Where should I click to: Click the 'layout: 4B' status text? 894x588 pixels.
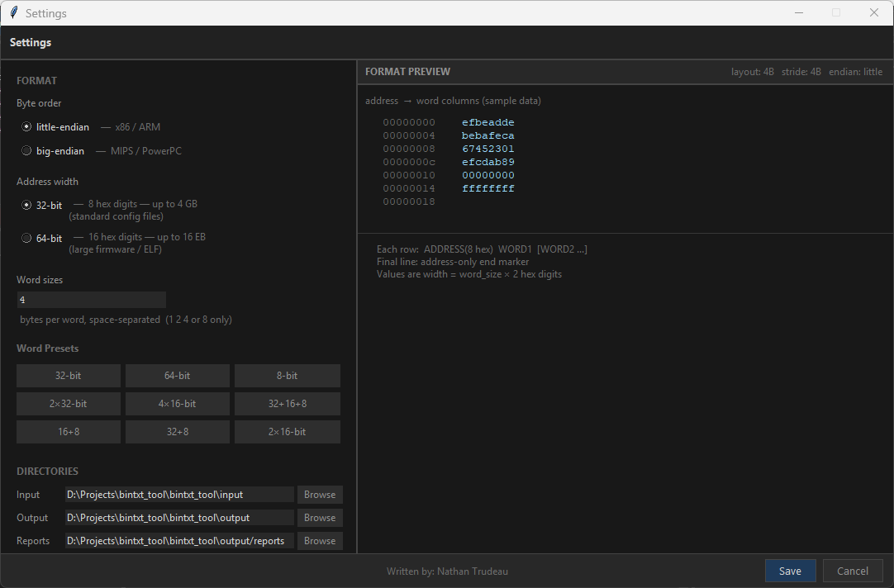(x=753, y=72)
